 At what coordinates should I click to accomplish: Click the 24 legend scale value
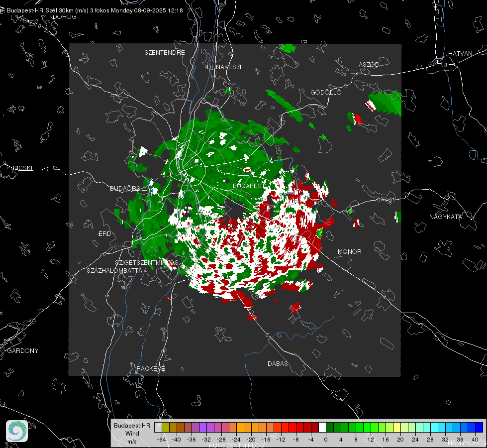[x=415, y=440]
